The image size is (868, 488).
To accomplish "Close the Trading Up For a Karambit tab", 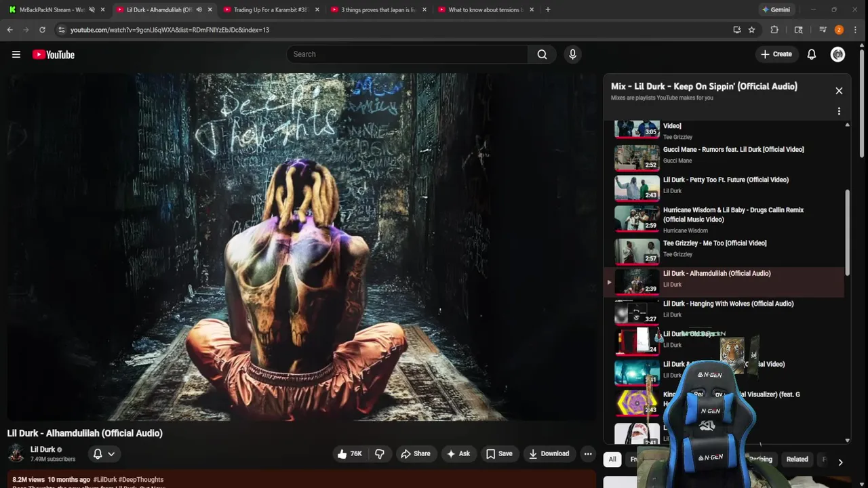I will [x=317, y=9].
